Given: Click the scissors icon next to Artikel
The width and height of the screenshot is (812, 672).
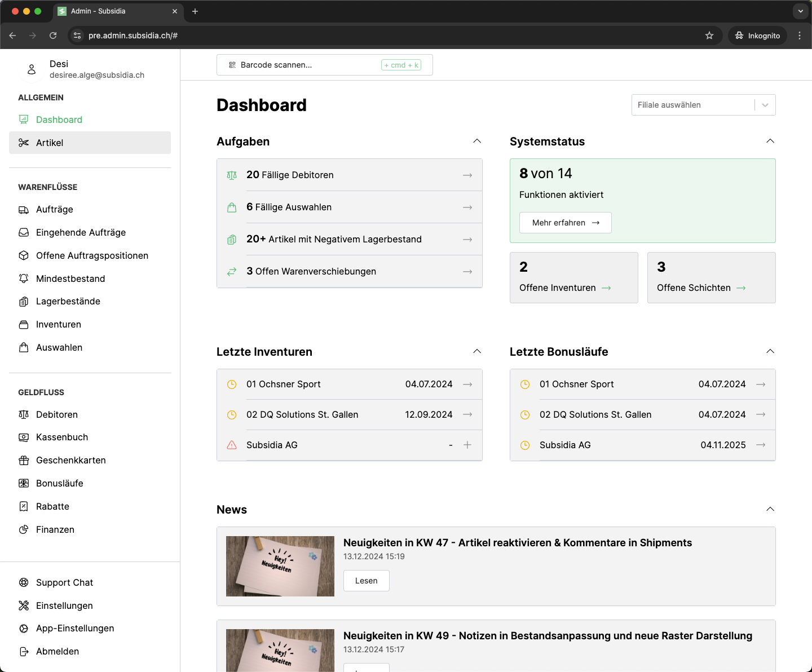Looking at the screenshot, I should tap(24, 143).
